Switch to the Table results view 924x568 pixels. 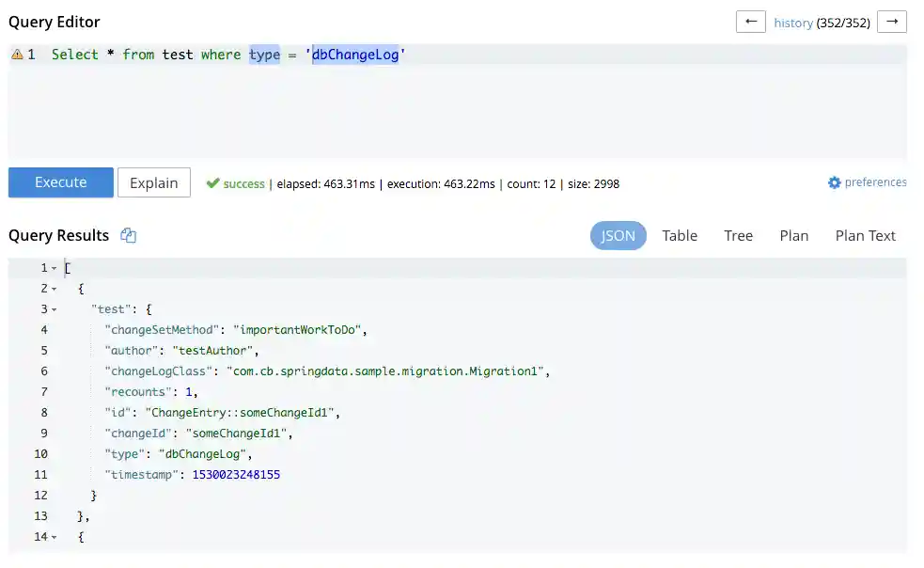click(679, 236)
